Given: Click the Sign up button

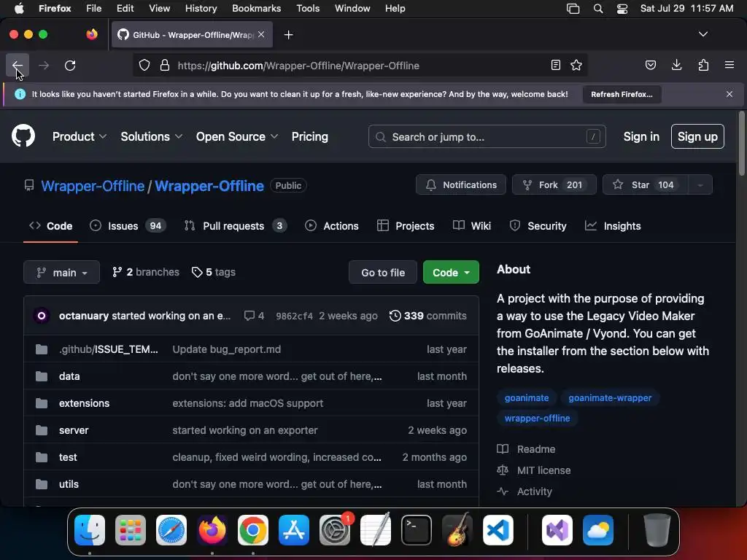Looking at the screenshot, I should click(x=697, y=136).
